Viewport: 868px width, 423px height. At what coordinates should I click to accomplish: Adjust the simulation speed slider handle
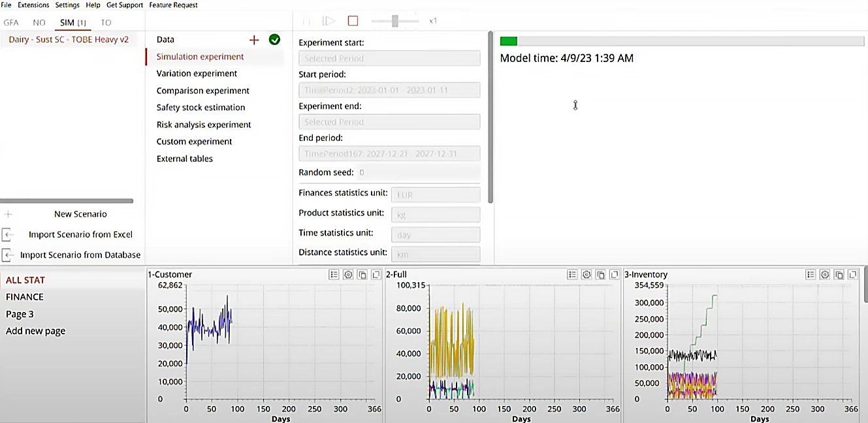click(x=395, y=21)
